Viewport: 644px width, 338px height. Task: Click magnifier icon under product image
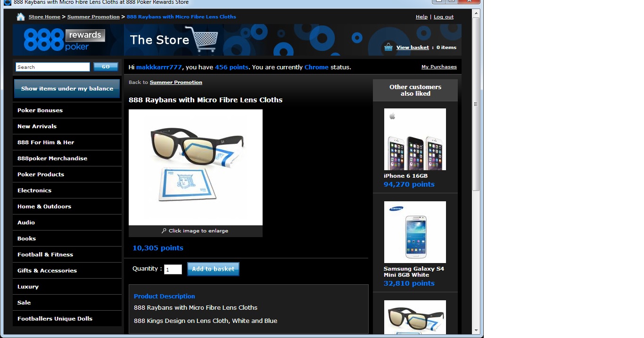coord(164,231)
